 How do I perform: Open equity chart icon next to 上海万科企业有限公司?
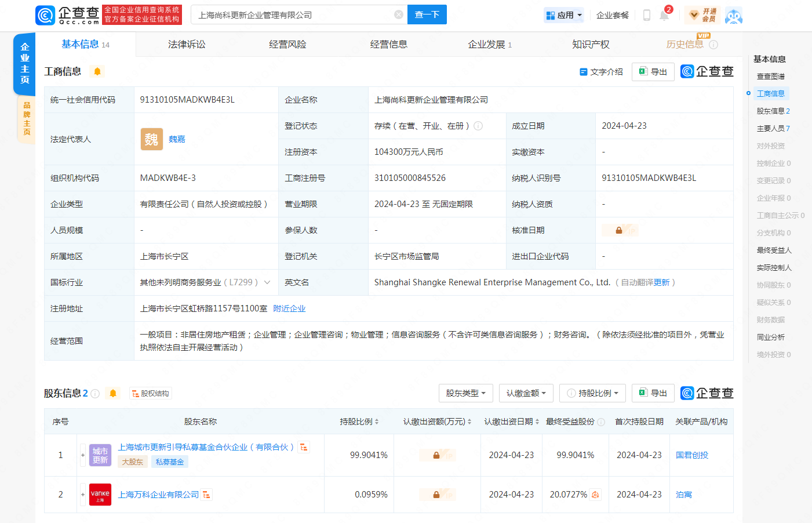tap(206, 495)
